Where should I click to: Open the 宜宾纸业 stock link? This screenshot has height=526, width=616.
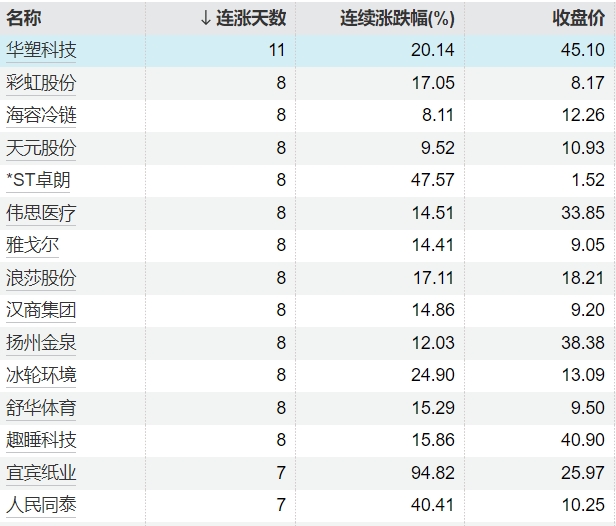click(x=41, y=473)
